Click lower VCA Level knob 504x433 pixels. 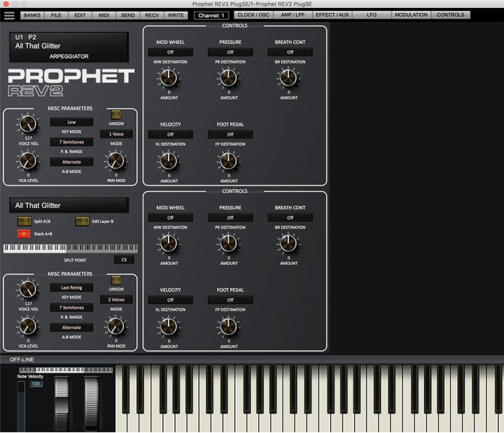point(28,326)
